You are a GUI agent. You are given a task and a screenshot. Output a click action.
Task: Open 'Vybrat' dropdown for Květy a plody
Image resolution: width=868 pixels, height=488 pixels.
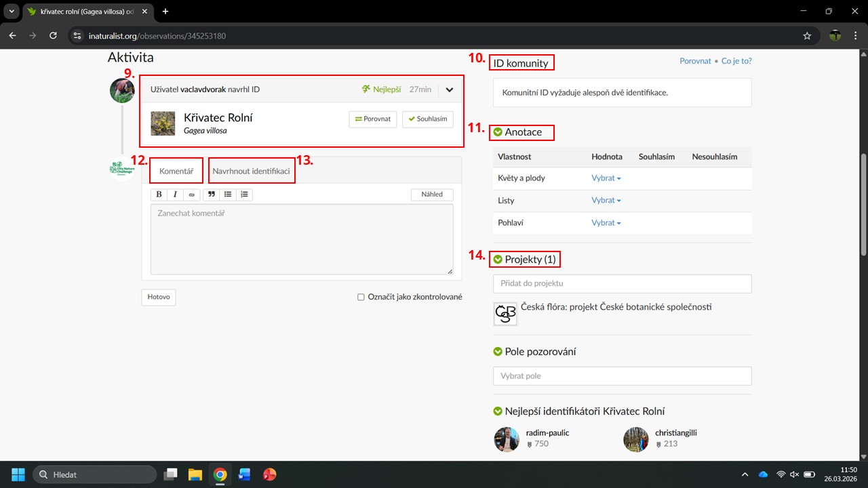tap(606, 178)
